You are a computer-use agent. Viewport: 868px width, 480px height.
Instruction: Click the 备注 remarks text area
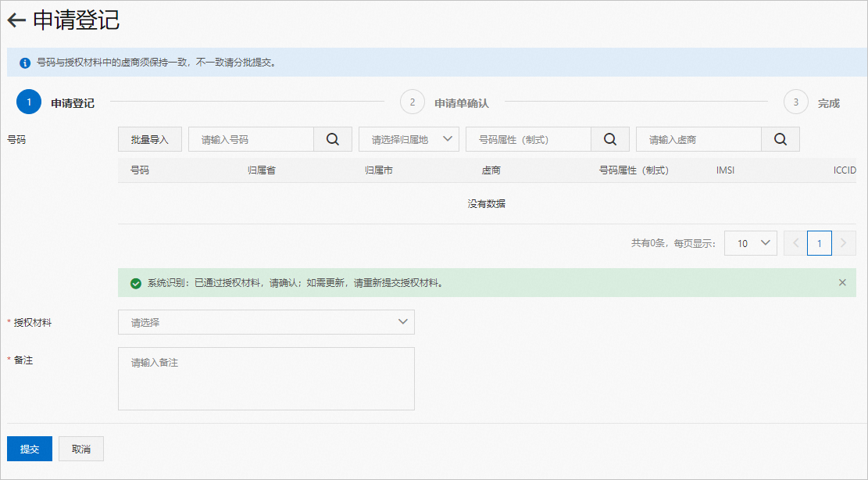[x=266, y=378]
